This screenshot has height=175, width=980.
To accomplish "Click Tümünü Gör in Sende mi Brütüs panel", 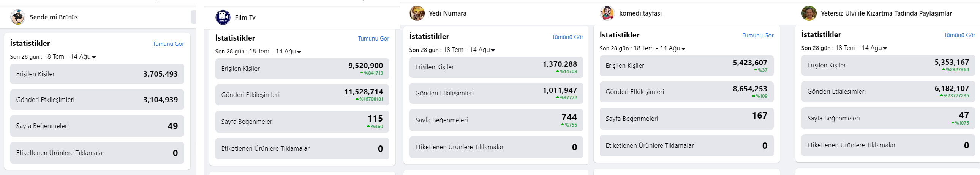I will [168, 44].
